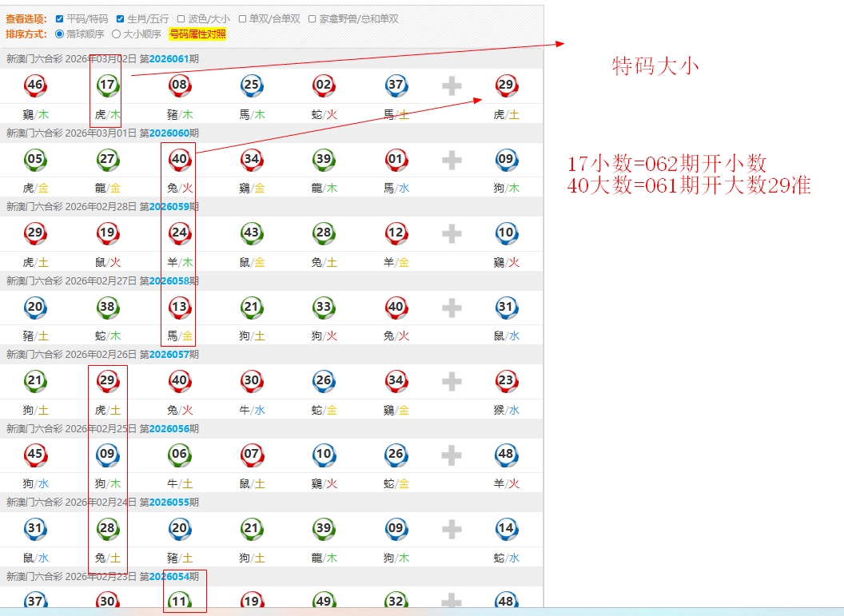Image resolution: width=844 pixels, height=616 pixels.
Task: Click blue special ball 09 in issue 2026060
Action: (x=506, y=159)
